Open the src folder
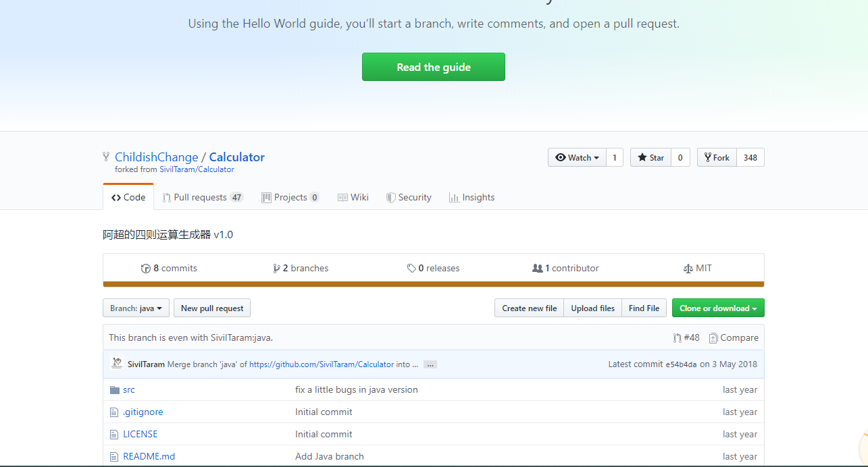Screen dimensions: 868x467 tap(128, 389)
